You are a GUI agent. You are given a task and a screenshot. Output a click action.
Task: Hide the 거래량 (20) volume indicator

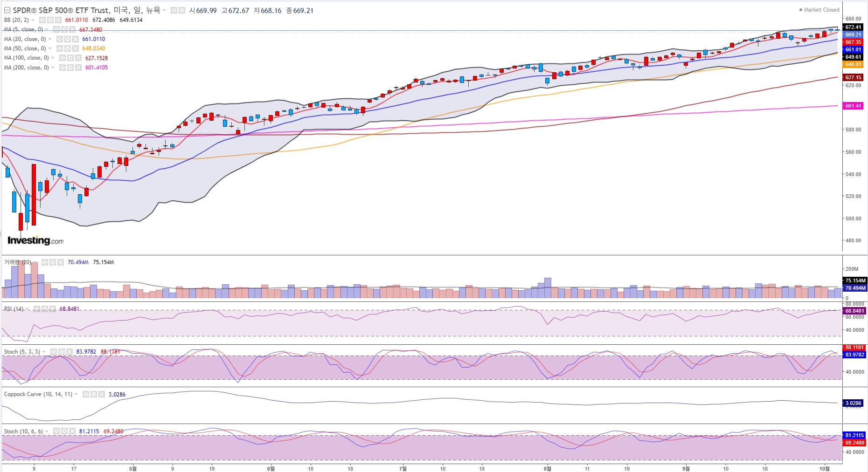pos(45,262)
